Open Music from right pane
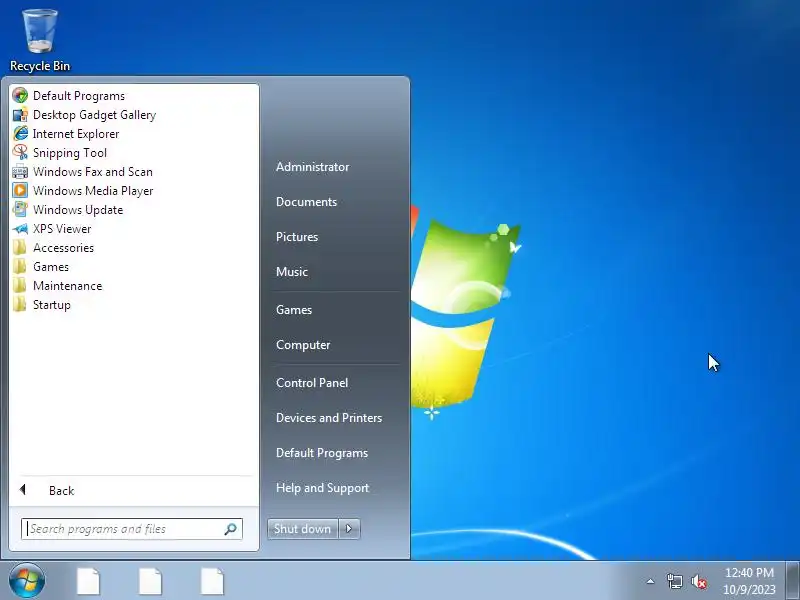Viewport: 800px width, 600px height. point(291,272)
